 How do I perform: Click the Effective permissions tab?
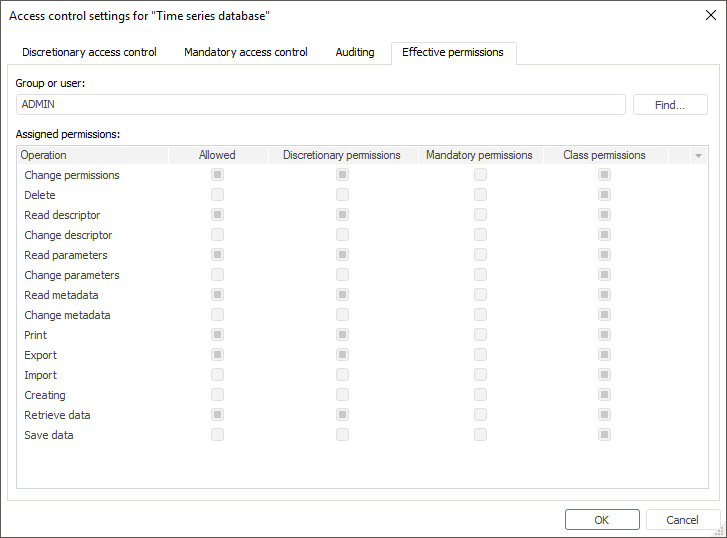tap(453, 52)
